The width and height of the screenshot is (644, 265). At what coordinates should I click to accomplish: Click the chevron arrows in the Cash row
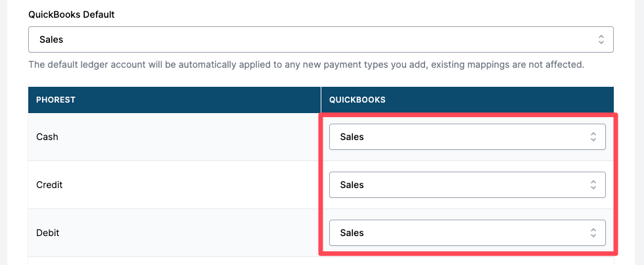pyautogui.click(x=593, y=137)
